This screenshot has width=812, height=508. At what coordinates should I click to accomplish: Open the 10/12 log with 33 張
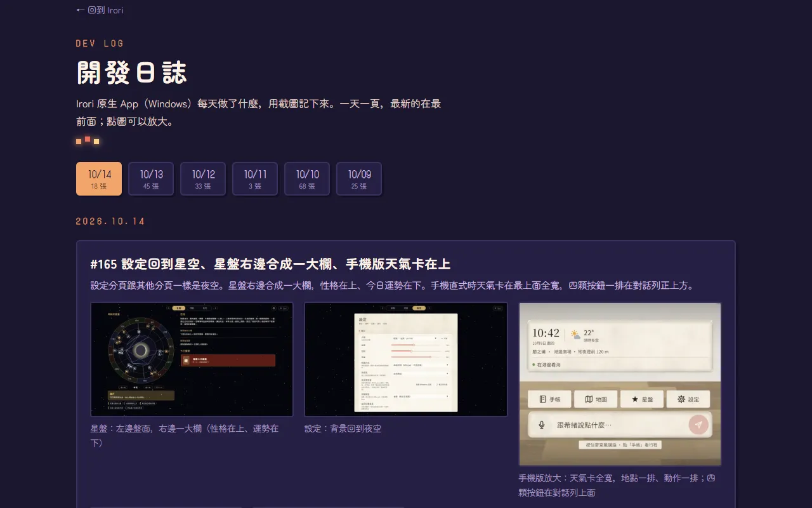203,178
